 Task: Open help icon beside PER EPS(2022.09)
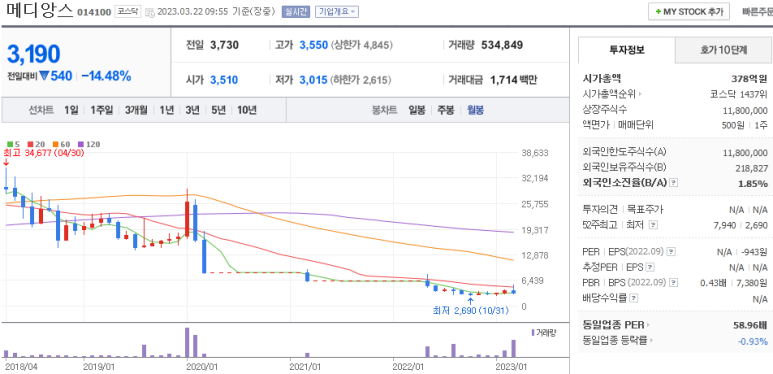(x=671, y=252)
